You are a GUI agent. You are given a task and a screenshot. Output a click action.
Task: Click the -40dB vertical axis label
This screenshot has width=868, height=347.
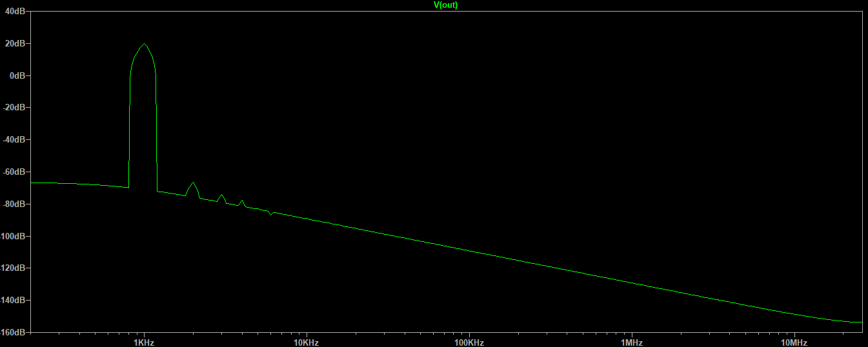tap(14, 139)
